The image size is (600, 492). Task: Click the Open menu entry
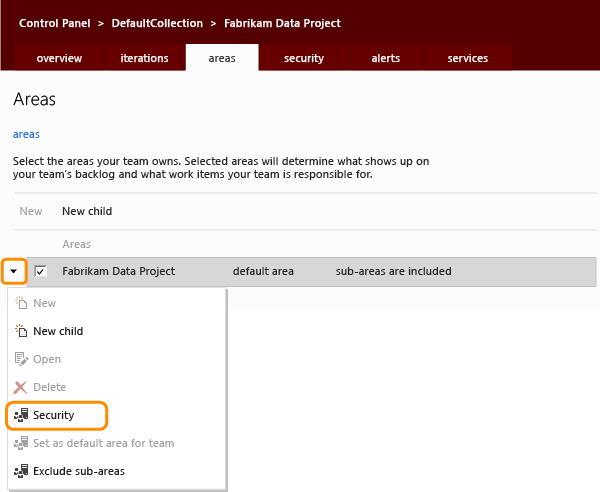(117, 359)
